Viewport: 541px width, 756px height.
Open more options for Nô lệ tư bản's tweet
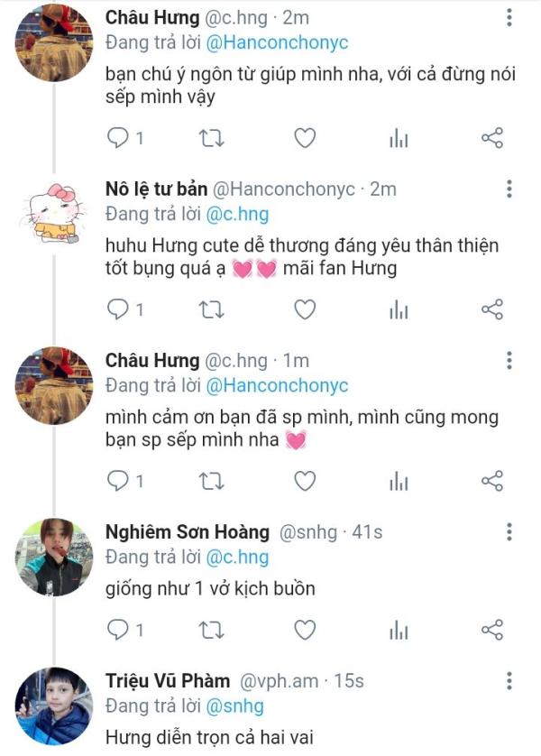[509, 189]
